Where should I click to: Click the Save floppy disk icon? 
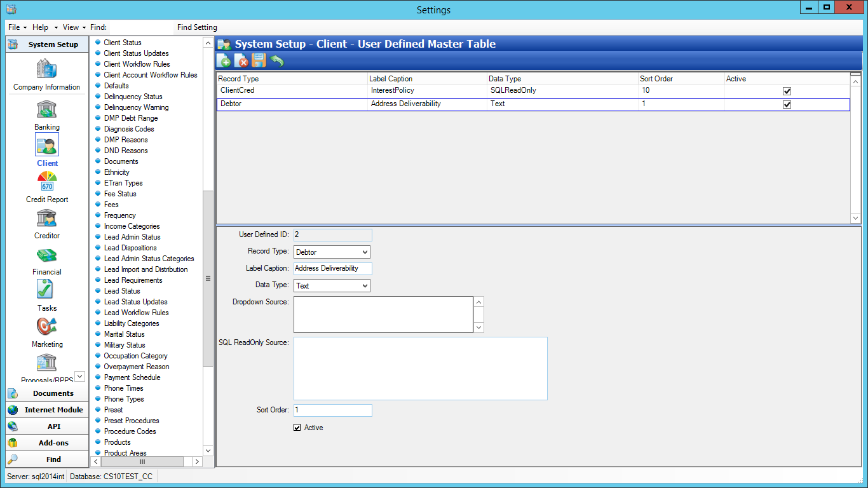coord(259,61)
